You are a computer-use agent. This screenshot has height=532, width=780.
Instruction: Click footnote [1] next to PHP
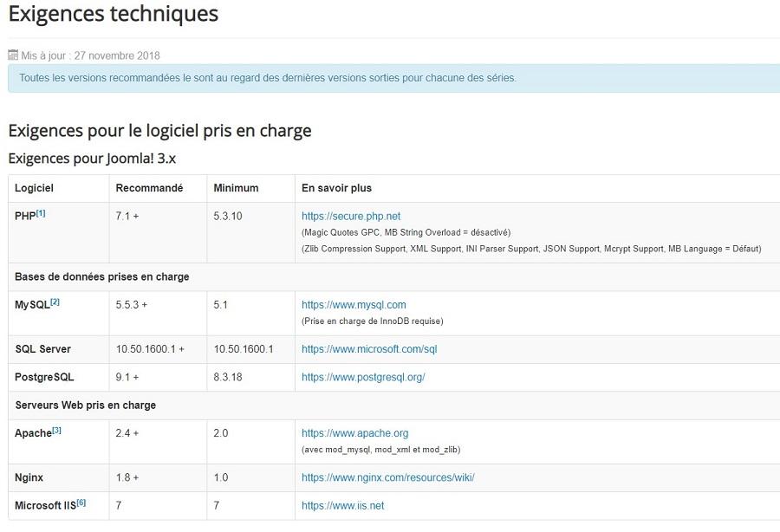click(x=41, y=213)
